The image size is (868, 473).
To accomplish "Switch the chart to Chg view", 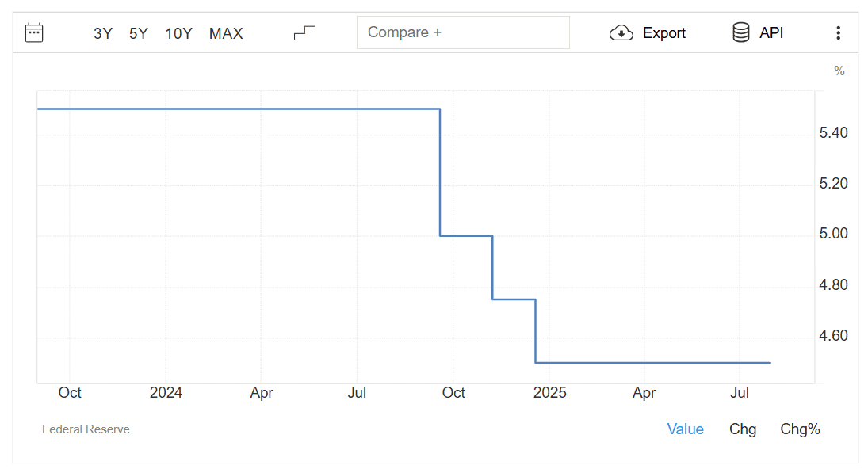I will point(742,429).
